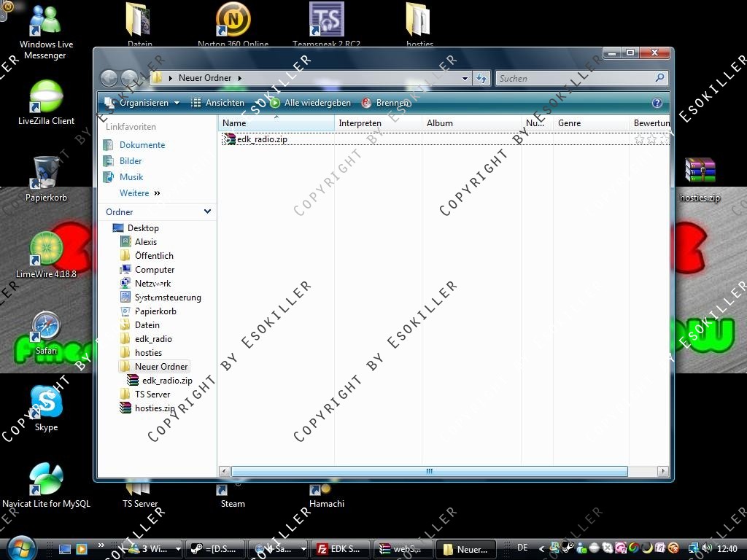Open Navicat Lite for MySQL shortcut

click(46, 479)
